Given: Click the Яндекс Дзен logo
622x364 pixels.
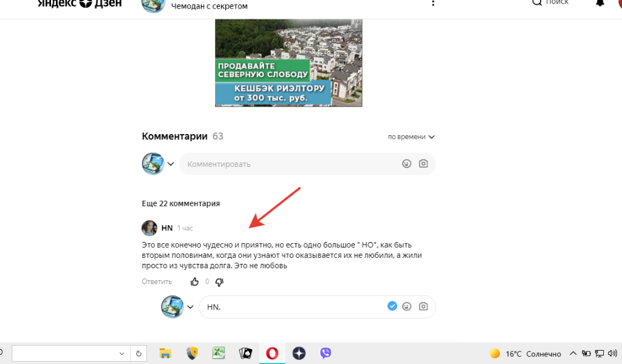Looking at the screenshot, I should pyautogui.click(x=80, y=4).
